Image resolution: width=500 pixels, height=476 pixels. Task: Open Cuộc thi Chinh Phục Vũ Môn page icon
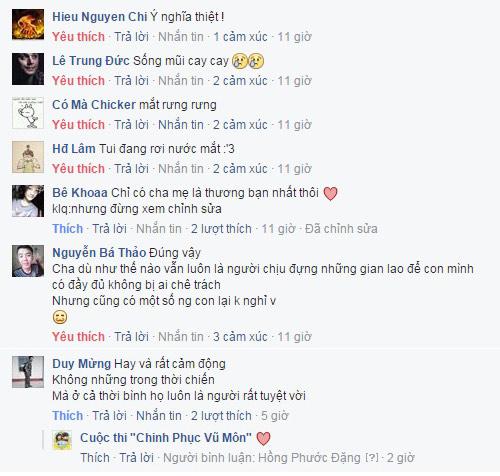click(x=63, y=440)
